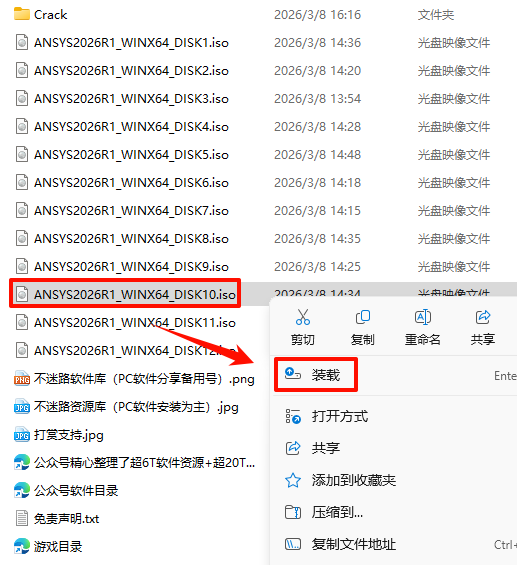This screenshot has width=517, height=565.
Task: Choose 共享 entry in the context menu list
Action: coord(325,448)
